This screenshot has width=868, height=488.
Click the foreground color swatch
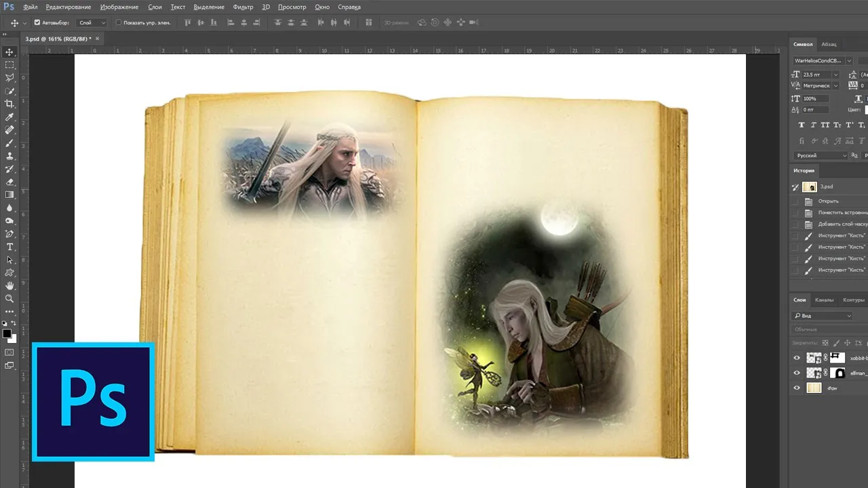click(7, 333)
